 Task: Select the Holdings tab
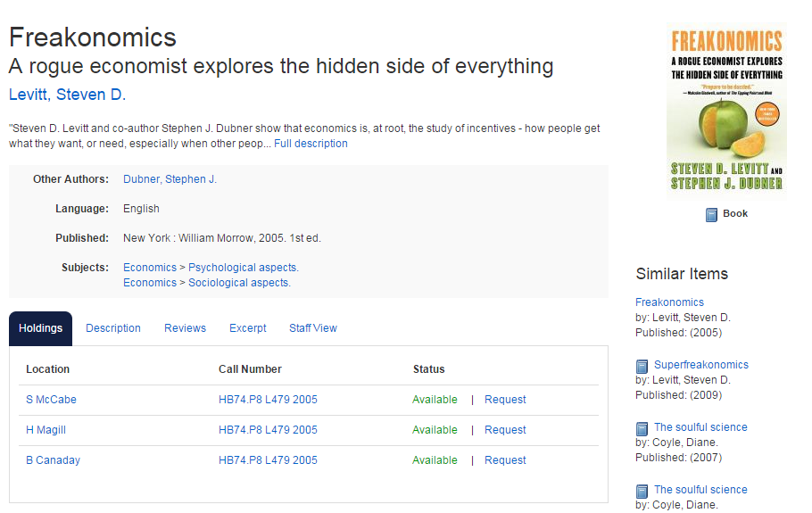40,328
